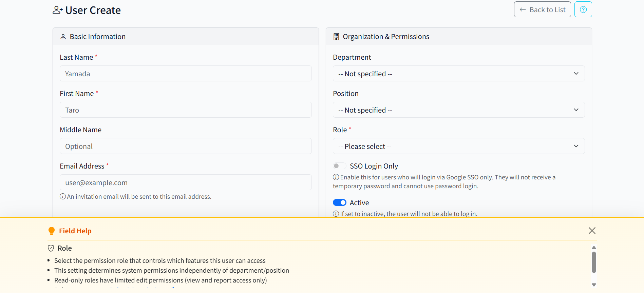Click "This setting determines system permissions" bullet
Screen dimensions: 644x293
(x=172, y=271)
